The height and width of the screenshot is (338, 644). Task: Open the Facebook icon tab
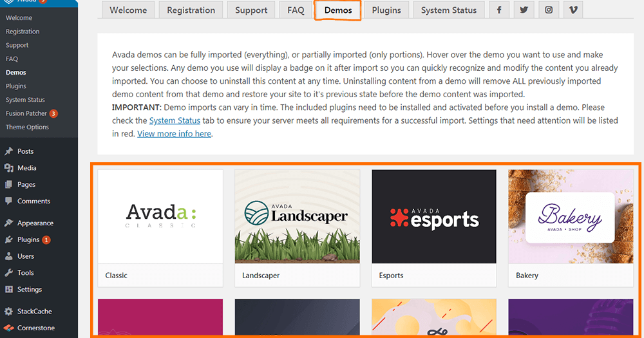(499, 10)
